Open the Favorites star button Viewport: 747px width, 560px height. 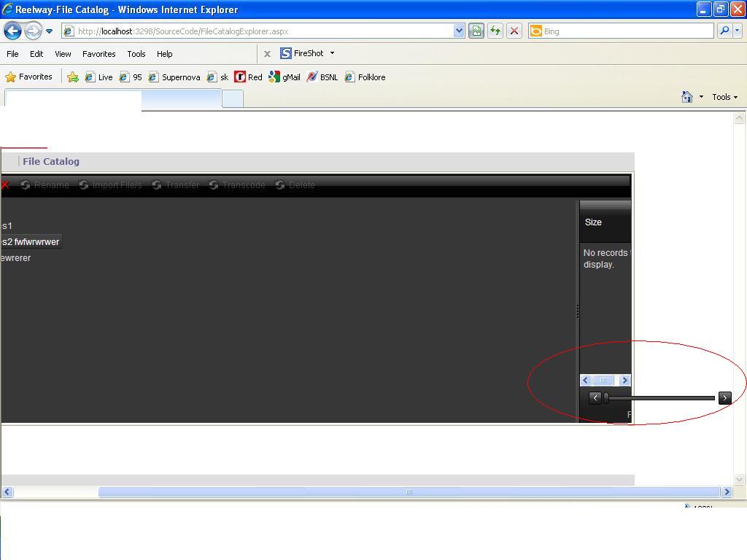click(28, 77)
